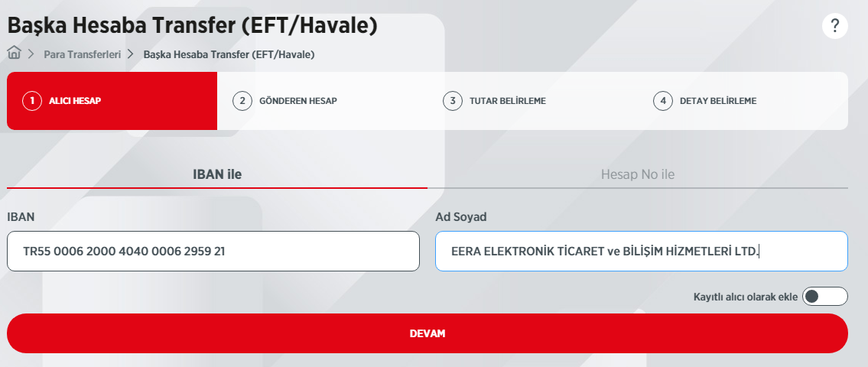Click first breadcrumb chevron after home icon

tap(31, 54)
